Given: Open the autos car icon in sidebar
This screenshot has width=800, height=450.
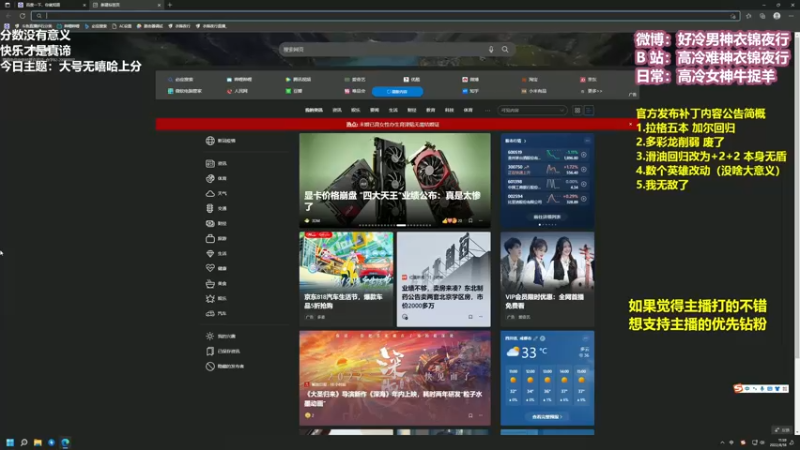Looking at the screenshot, I should click(x=210, y=313).
